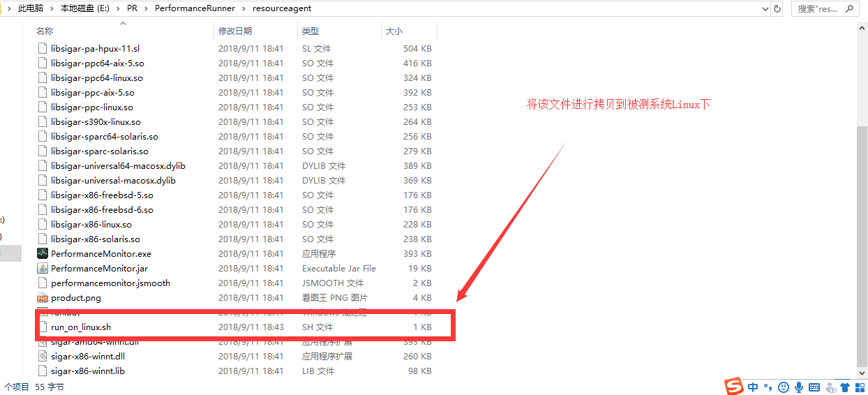Image resolution: width=868 pixels, height=395 pixels.
Task: Click the refresh icon beside address bar
Action: click(777, 9)
